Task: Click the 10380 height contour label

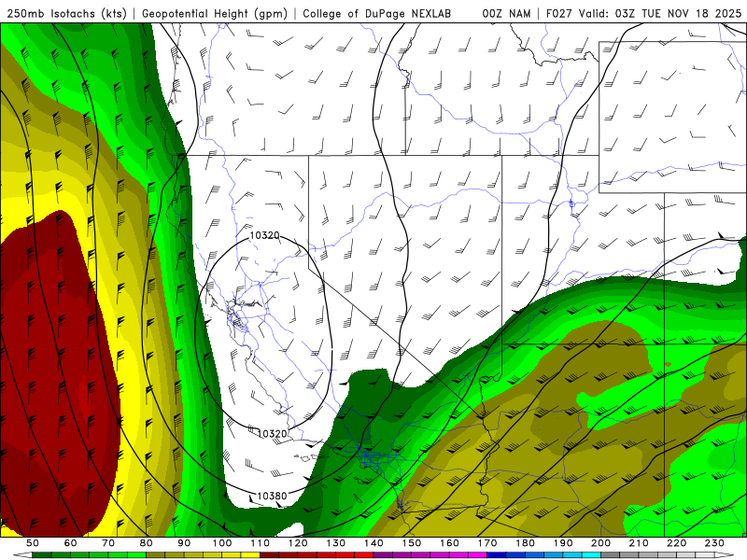Action: (272, 496)
